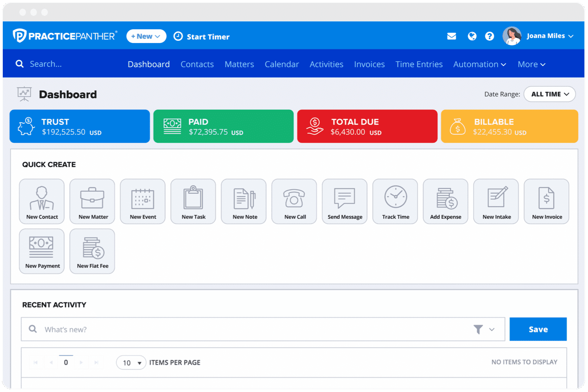Click the Add Expense icon
The image size is (588, 392).
(445, 201)
